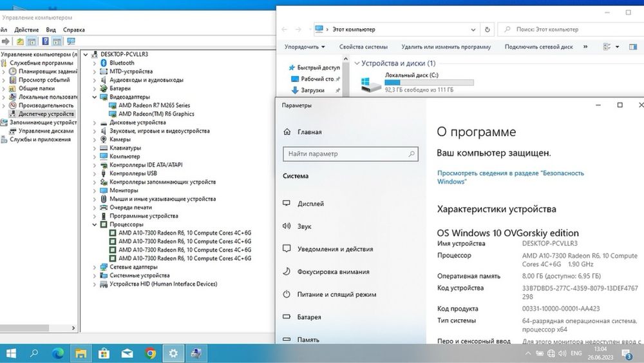Click the help question-mark toolbar icon
This screenshot has width=644, height=363.
pos(45,41)
